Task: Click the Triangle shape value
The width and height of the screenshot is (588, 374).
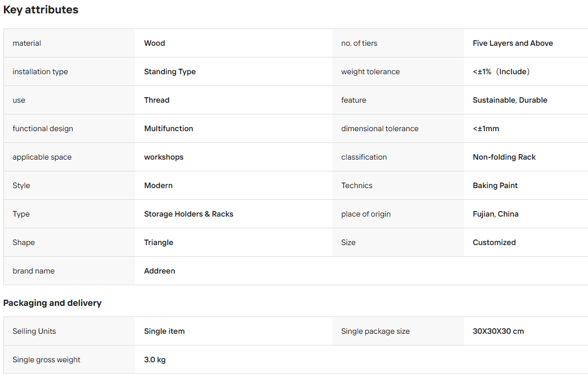Action: click(x=159, y=242)
